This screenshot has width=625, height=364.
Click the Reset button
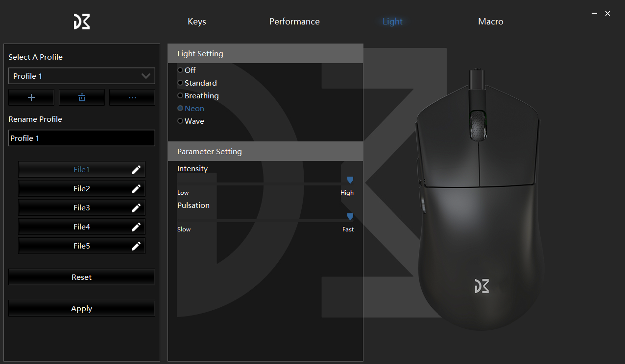point(82,277)
